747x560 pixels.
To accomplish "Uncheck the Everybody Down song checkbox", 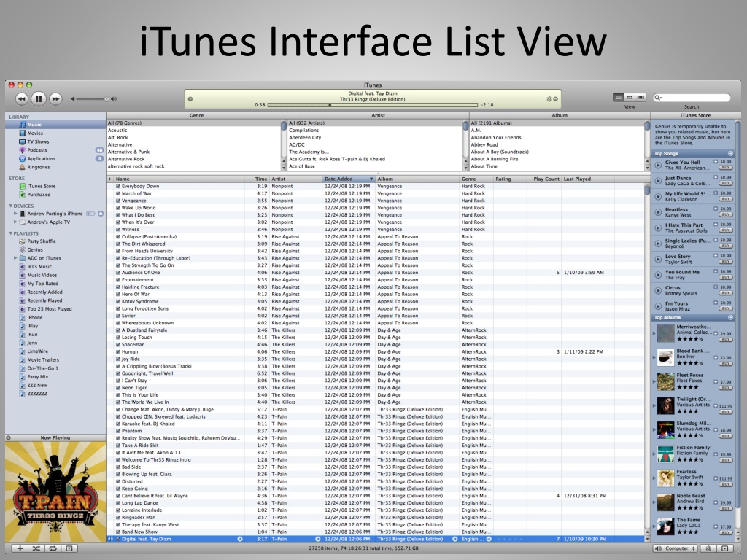I will pos(117,187).
